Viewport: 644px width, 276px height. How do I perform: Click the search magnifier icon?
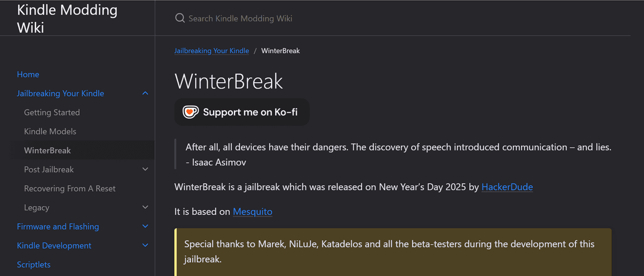[180, 18]
